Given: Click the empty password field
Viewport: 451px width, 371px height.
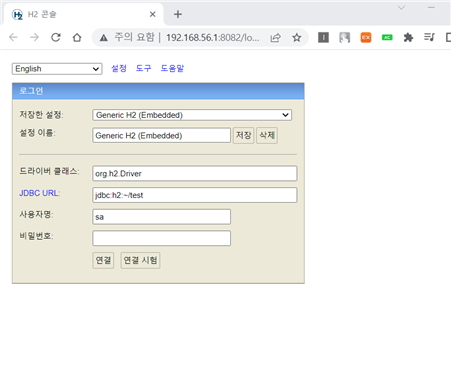Looking at the screenshot, I should point(161,238).
